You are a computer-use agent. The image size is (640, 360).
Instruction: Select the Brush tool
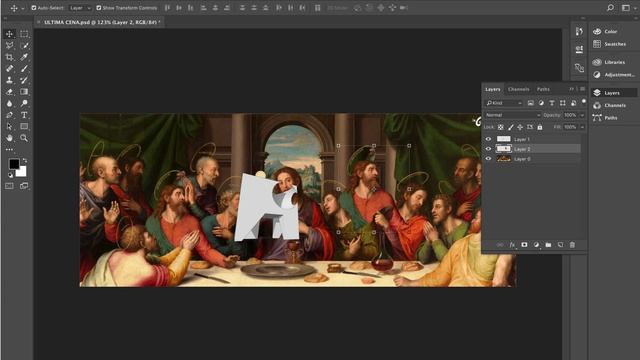pos(24,69)
